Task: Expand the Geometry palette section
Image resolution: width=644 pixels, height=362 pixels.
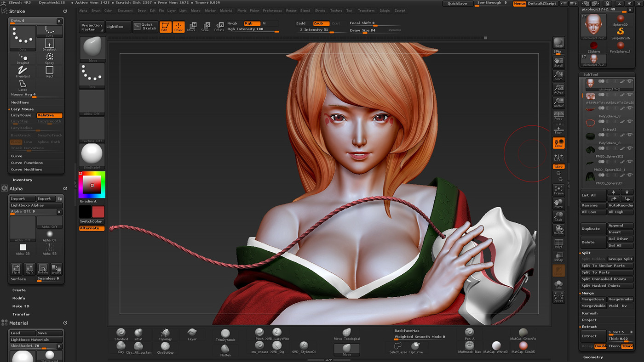Action: [x=593, y=357]
